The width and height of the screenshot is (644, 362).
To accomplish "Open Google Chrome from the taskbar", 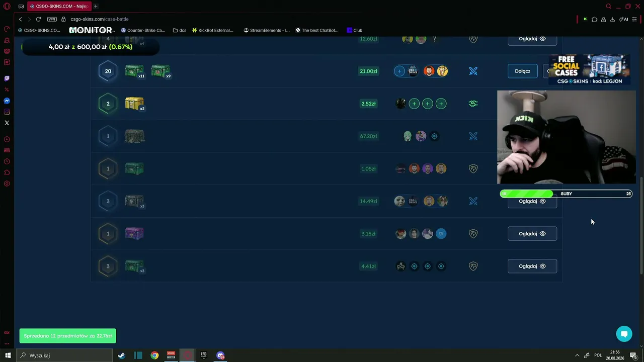I will tap(154, 355).
